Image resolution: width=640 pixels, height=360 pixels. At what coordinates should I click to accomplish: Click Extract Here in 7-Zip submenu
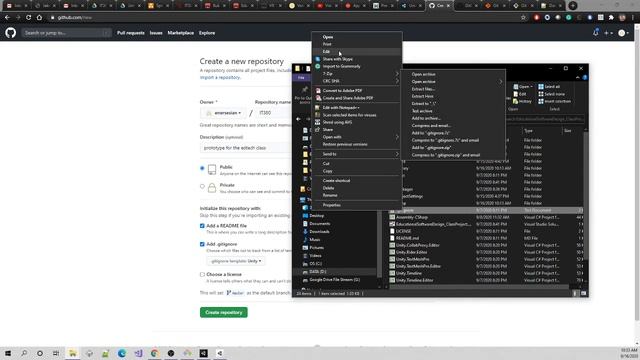tap(452, 96)
